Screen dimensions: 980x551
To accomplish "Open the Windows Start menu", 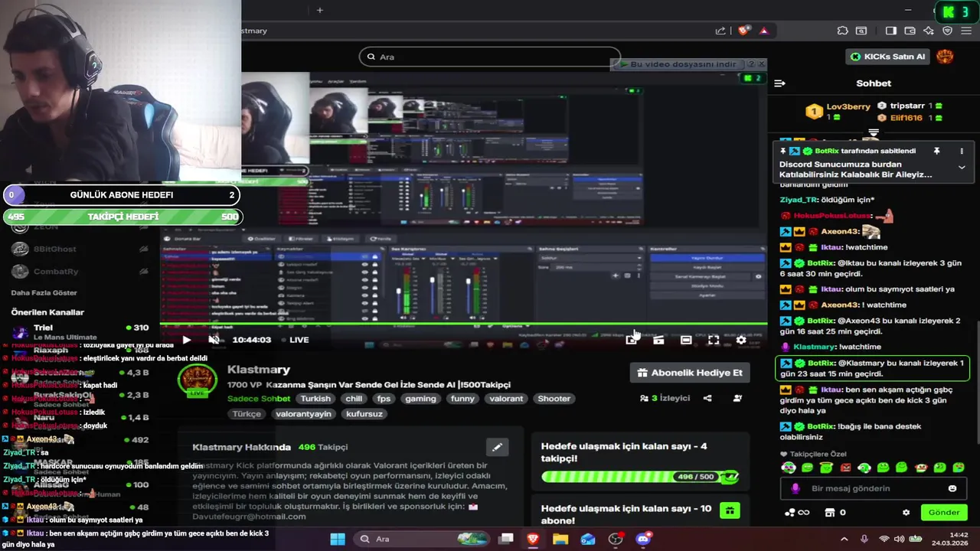I will coord(338,539).
